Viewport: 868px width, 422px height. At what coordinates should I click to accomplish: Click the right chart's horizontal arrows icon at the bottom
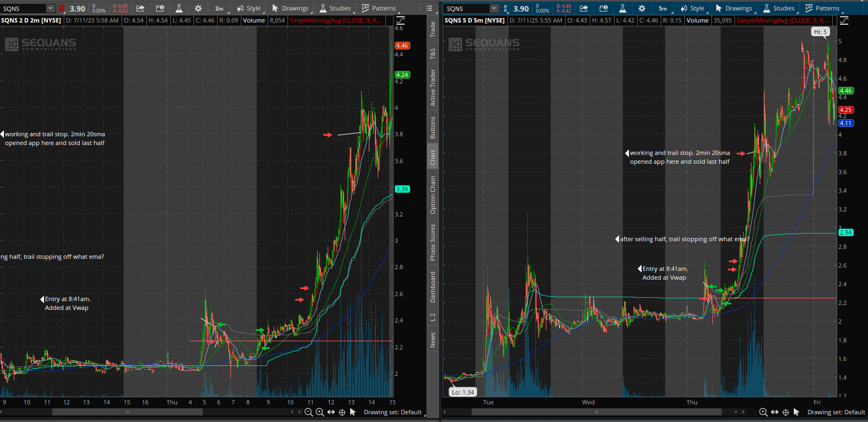click(775, 412)
